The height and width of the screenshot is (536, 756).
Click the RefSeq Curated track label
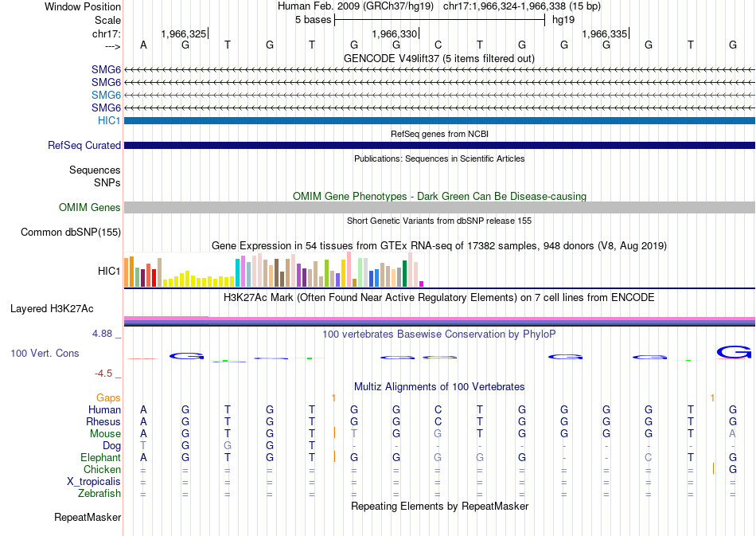pyautogui.click(x=84, y=145)
